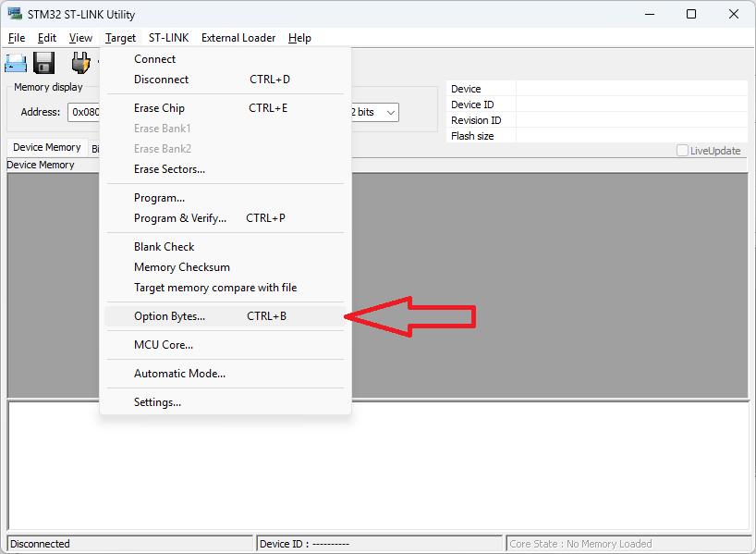Select Blank Check menu entry
Image resolution: width=756 pixels, height=554 pixels.
tap(226, 247)
